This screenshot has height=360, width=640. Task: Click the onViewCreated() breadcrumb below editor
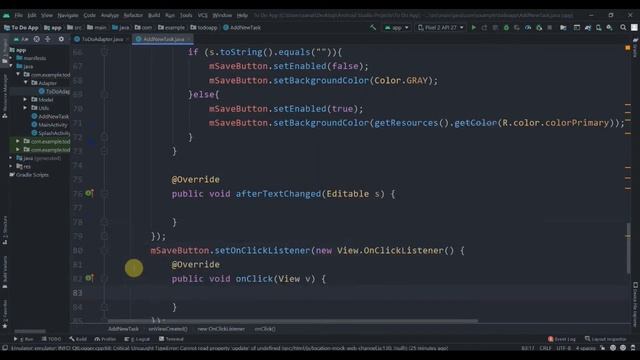click(x=168, y=329)
